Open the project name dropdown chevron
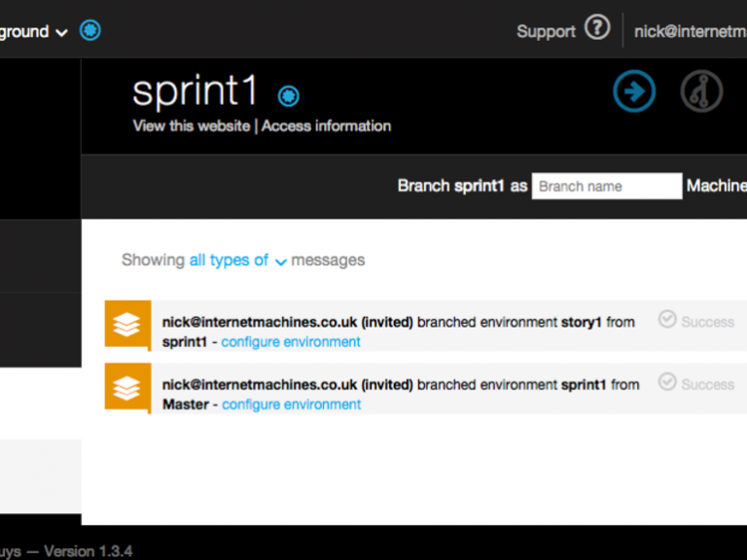Image resolution: width=747 pixels, height=560 pixels. (61, 32)
